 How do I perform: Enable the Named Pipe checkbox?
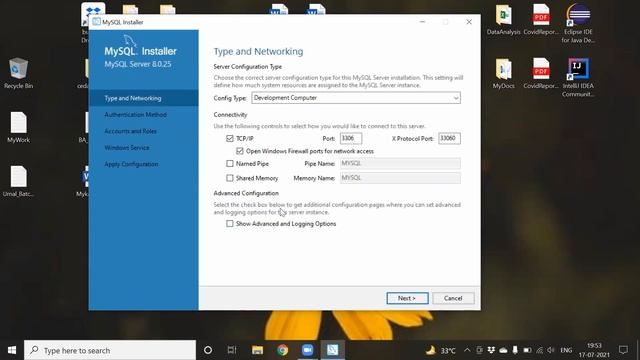[x=230, y=164]
